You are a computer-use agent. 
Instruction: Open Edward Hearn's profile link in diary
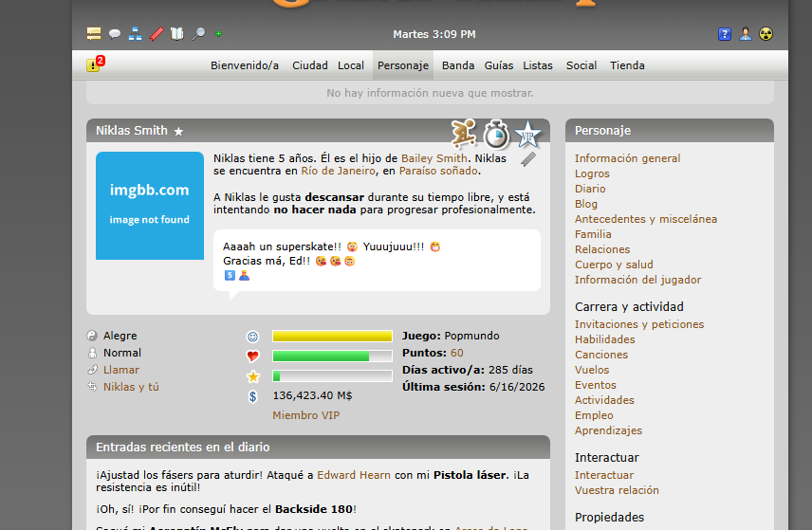(x=354, y=475)
